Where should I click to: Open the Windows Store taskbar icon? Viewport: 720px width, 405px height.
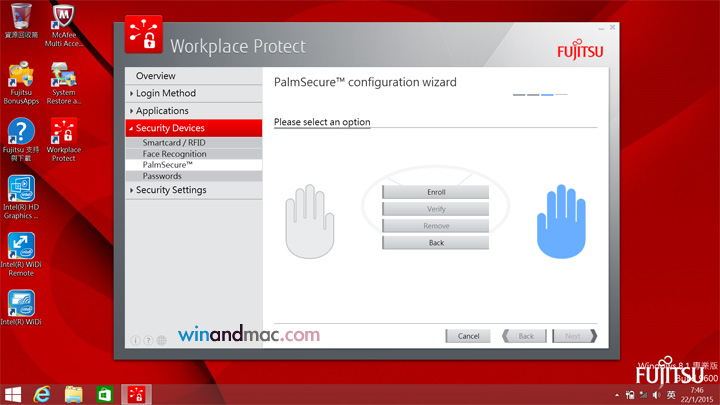tap(105, 394)
